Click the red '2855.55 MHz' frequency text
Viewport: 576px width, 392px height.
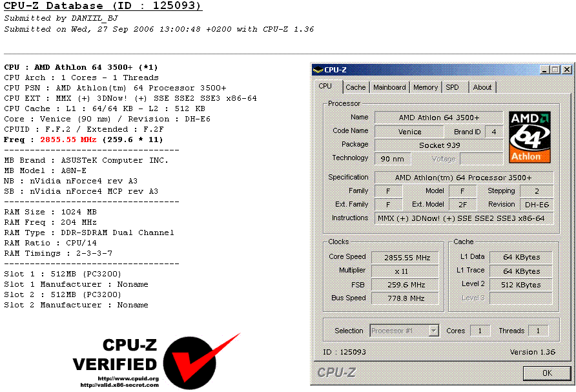tap(68, 139)
